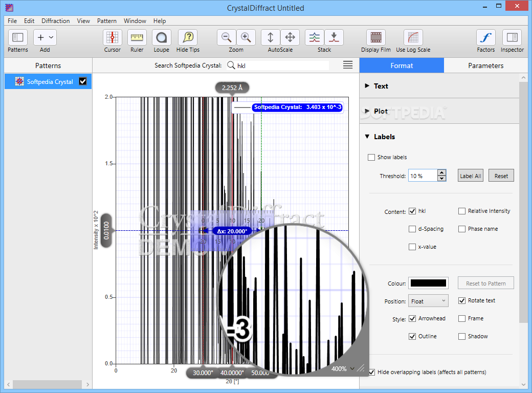Enable Use Log Scale icon

pos(413,37)
